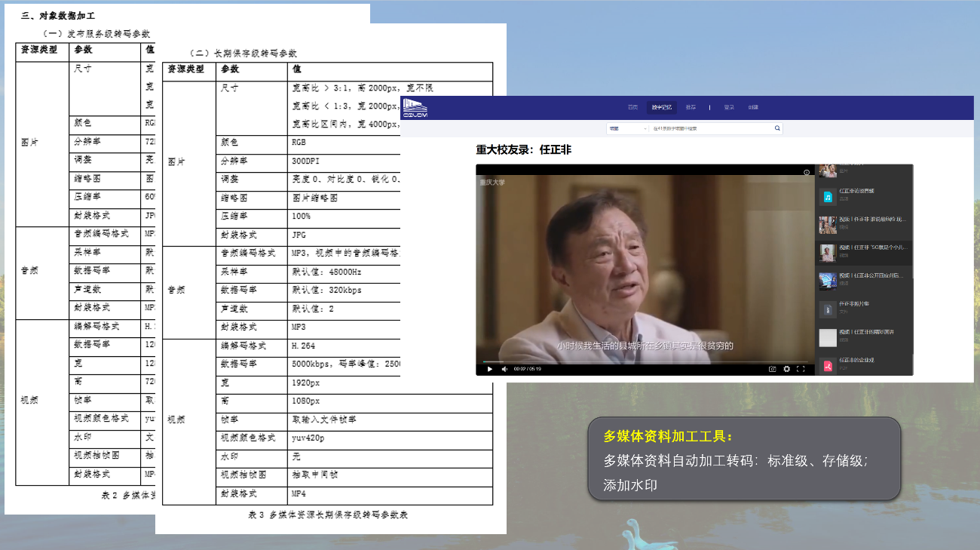The height and width of the screenshot is (550, 980).
Task: Click the 多媒体资料加工工具 caption heading
Action: pos(668,436)
